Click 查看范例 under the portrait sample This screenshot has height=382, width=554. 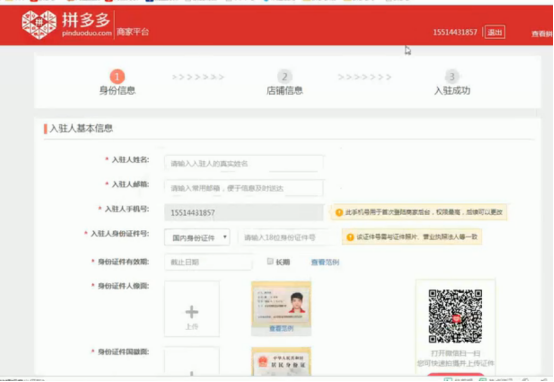(x=281, y=329)
